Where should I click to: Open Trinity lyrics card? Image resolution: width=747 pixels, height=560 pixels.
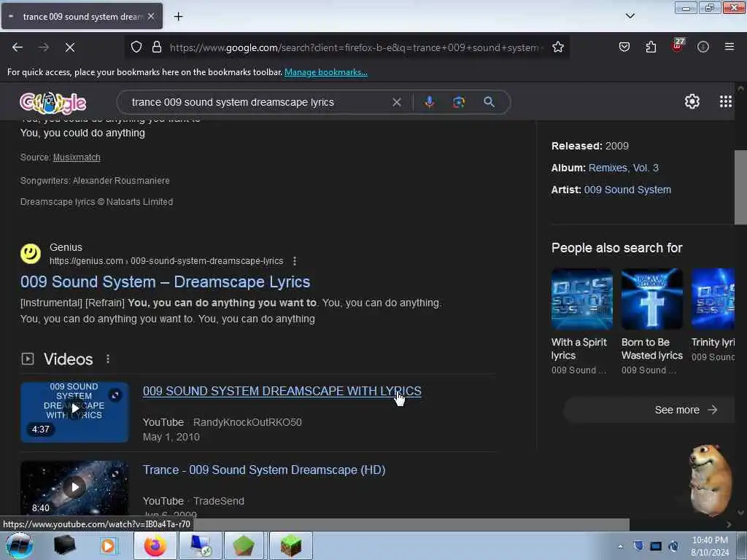click(713, 315)
